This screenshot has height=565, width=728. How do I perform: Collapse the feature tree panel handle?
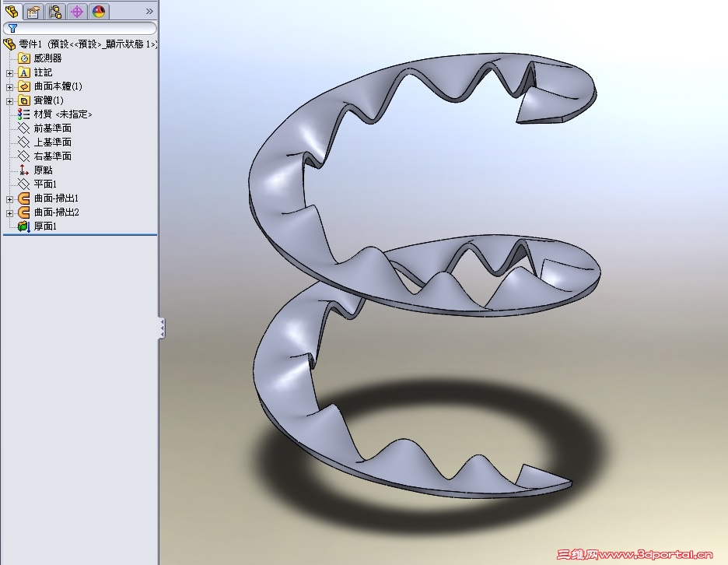click(x=162, y=328)
